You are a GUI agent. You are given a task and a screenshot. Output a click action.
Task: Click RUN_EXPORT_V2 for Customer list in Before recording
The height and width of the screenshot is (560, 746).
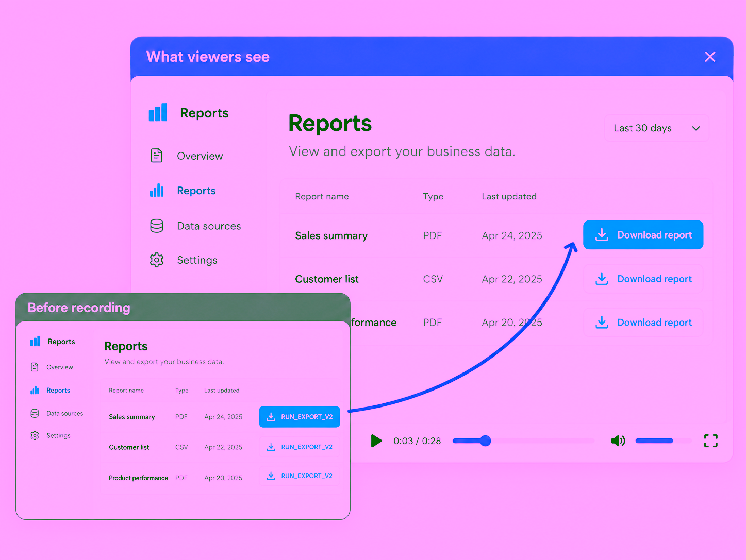(x=300, y=447)
